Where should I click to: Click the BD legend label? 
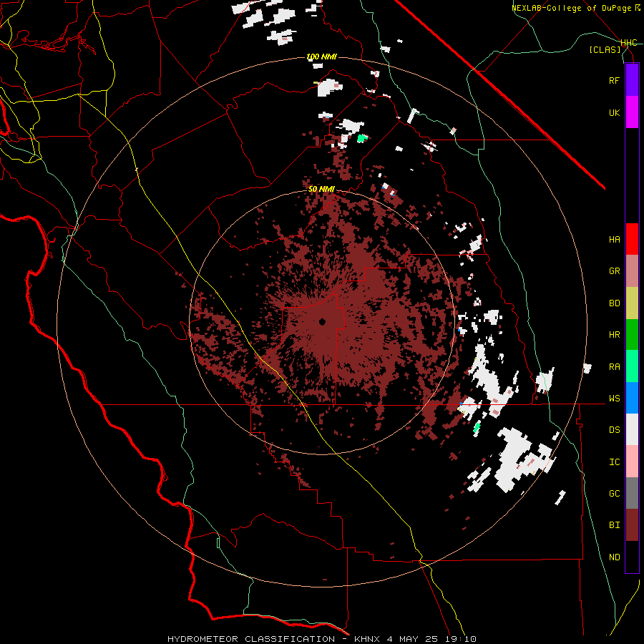click(614, 303)
